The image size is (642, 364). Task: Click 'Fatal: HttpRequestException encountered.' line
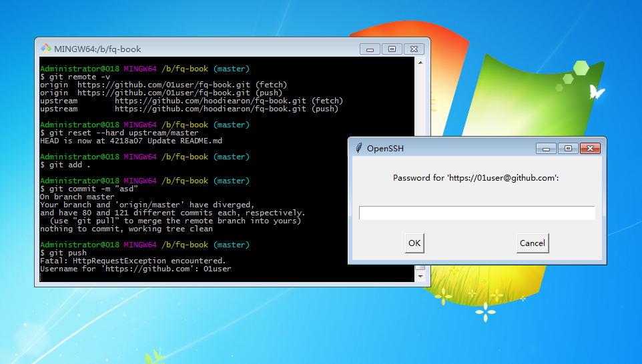[x=133, y=261]
